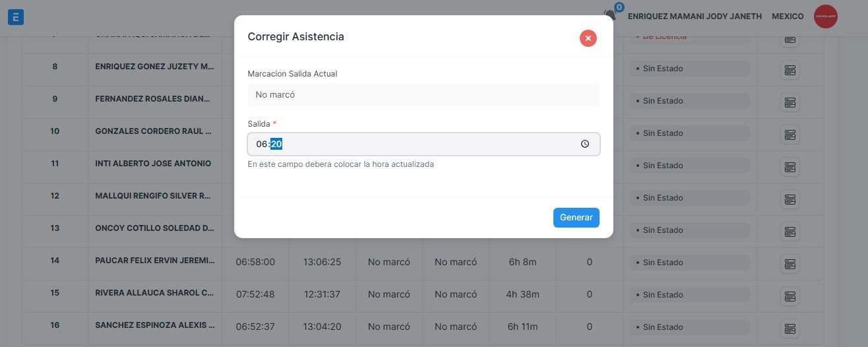Click the Marcacion Salida Actual field

(x=423, y=95)
